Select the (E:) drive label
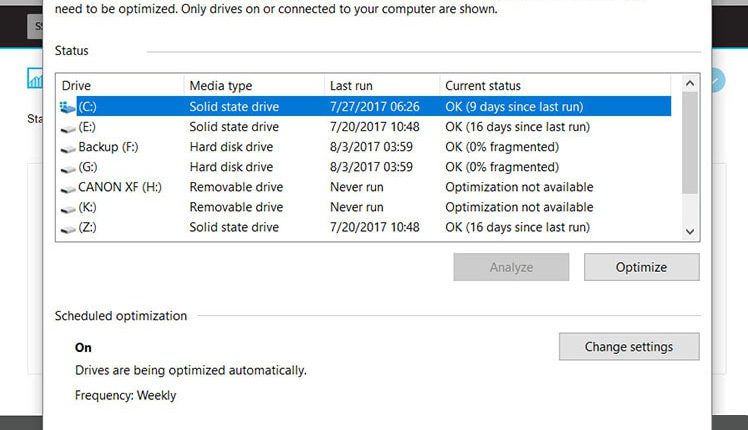Screen dimensions: 748x430 click(87, 127)
